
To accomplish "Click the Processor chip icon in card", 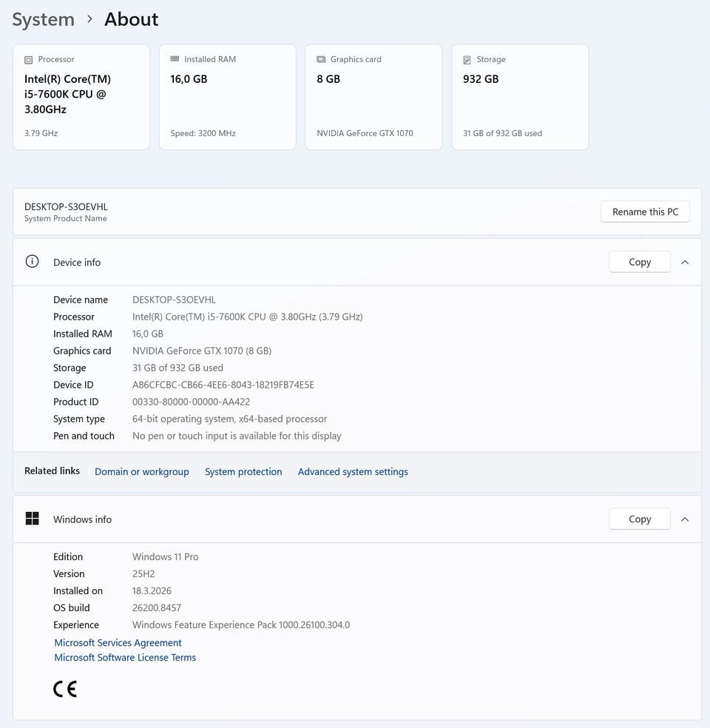I will 28,60.
